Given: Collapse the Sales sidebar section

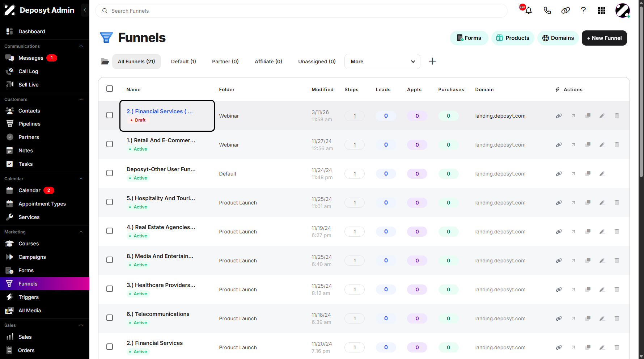Looking at the screenshot, I should coord(81,325).
